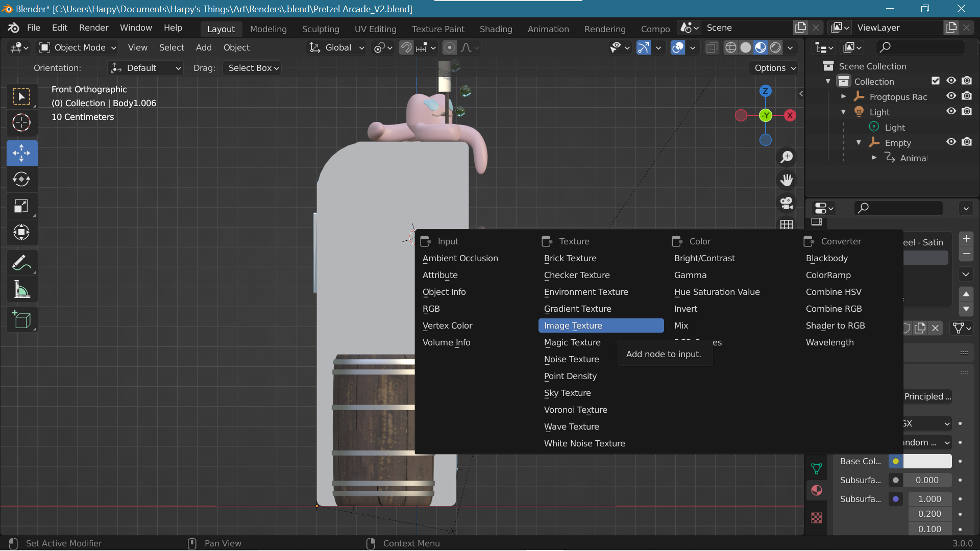Collapse the Light tree item

[x=843, y=112]
